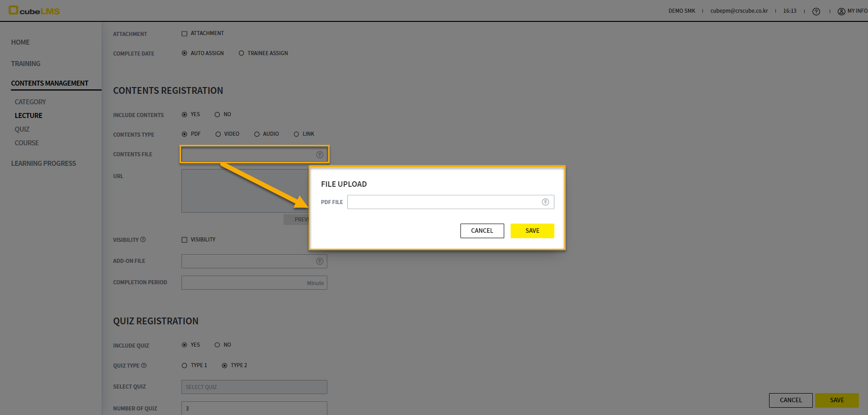The height and width of the screenshot is (415, 868).
Task: Open LEARNING PROGRESS in the sidebar
Action: pyautogui.click(x=43, y=164)
